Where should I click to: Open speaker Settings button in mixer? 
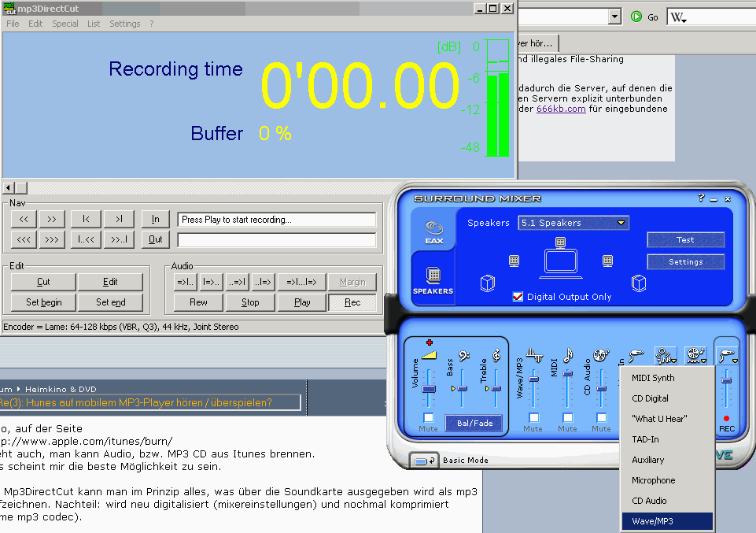click(685, 262)
